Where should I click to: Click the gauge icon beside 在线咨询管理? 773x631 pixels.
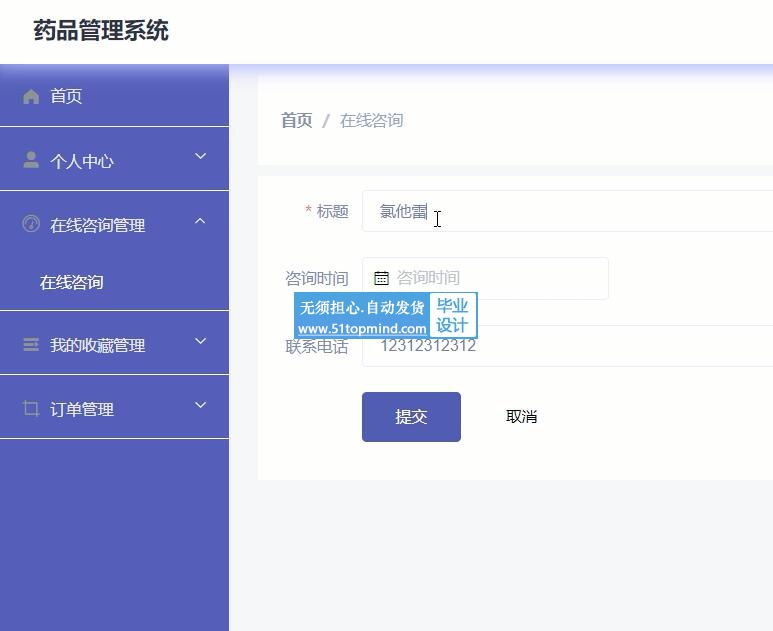click(31, 224)
